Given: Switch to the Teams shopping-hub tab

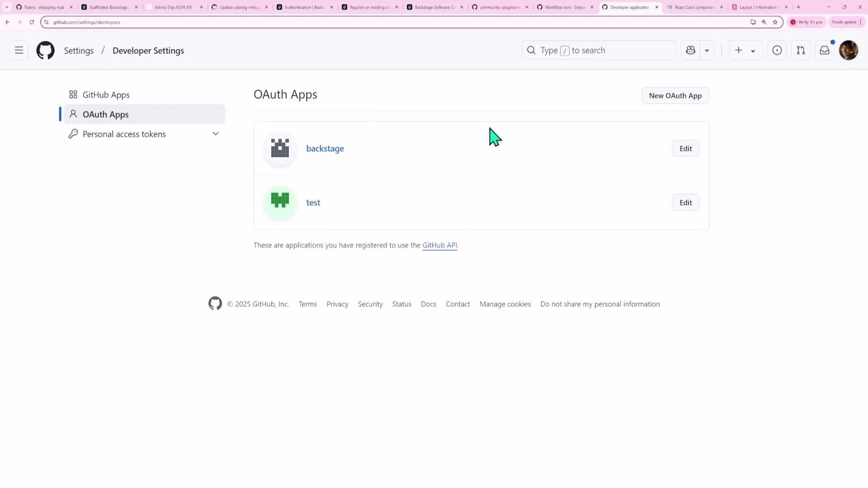Looking at the screenshot, I should [x=44, y=7].
